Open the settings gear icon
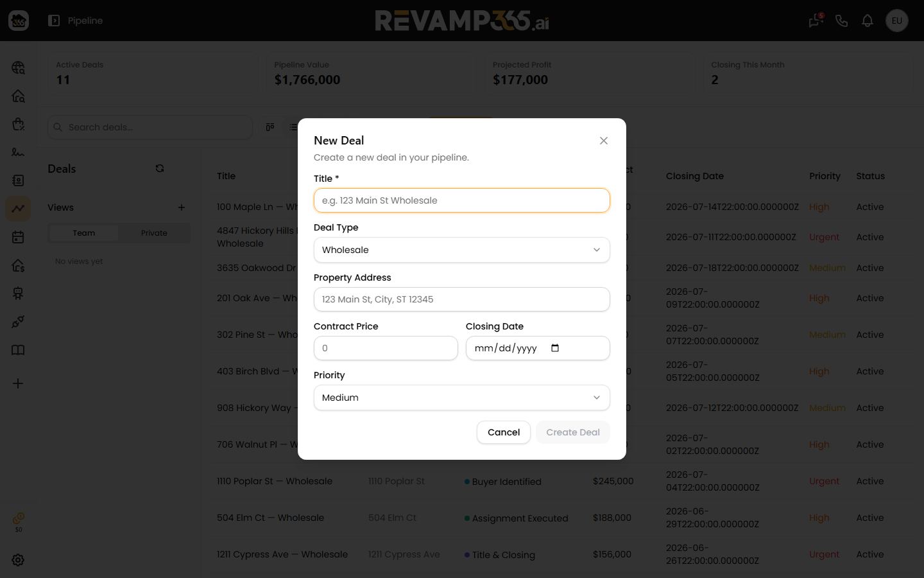Image resolution: width=924 pixels, height=578 pixels. 18,560
